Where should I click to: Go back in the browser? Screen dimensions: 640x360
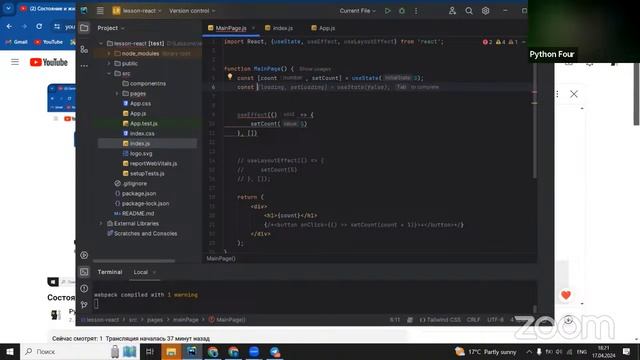(x=9, y=26)
